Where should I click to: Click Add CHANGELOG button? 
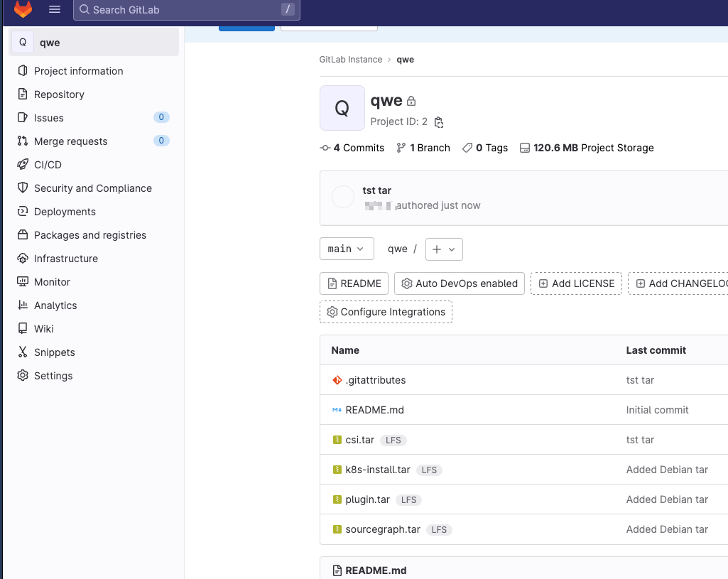679,283
